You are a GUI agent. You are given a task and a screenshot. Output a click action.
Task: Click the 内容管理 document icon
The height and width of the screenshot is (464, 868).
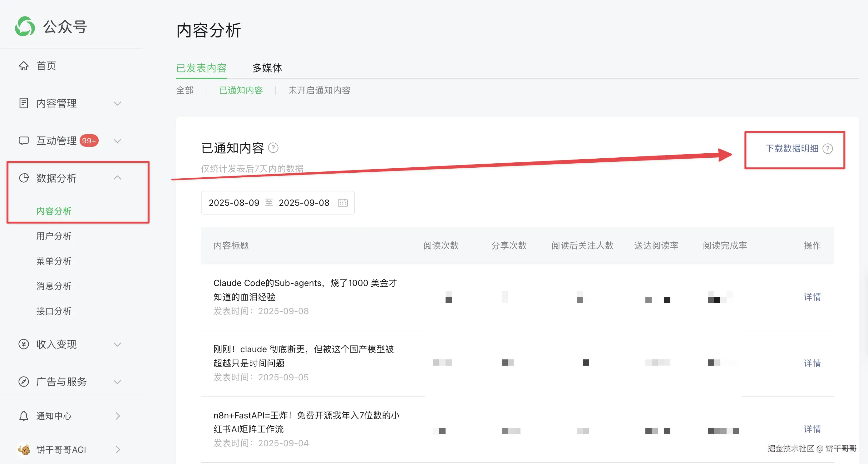pyautogui.click(x=24, y=103)
